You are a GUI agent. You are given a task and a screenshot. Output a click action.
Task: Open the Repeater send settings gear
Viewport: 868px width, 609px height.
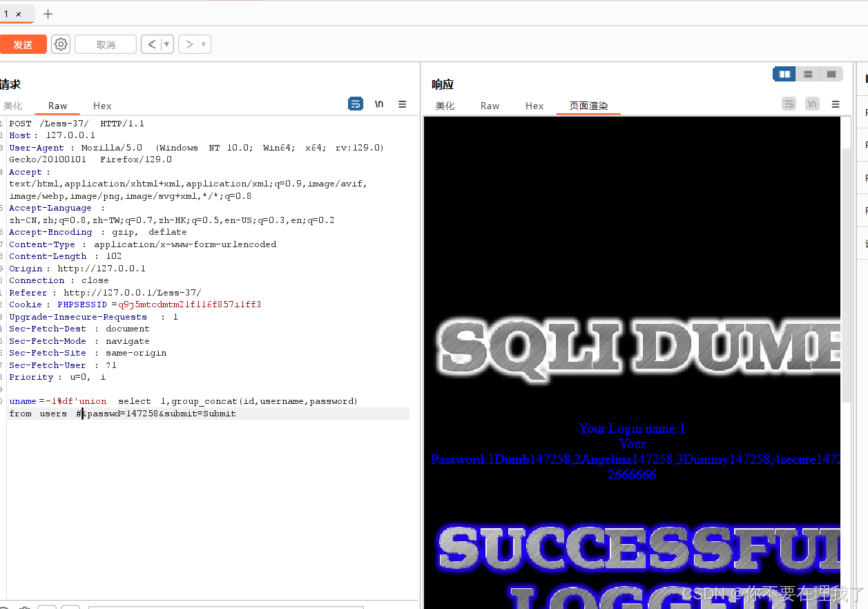pos(61,44)
